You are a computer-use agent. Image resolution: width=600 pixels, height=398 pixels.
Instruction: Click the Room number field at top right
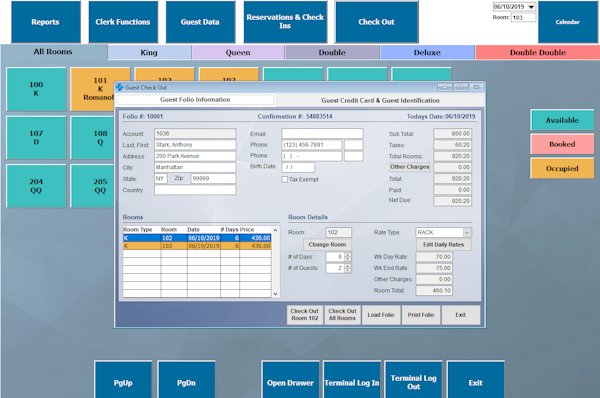[523, 18]
